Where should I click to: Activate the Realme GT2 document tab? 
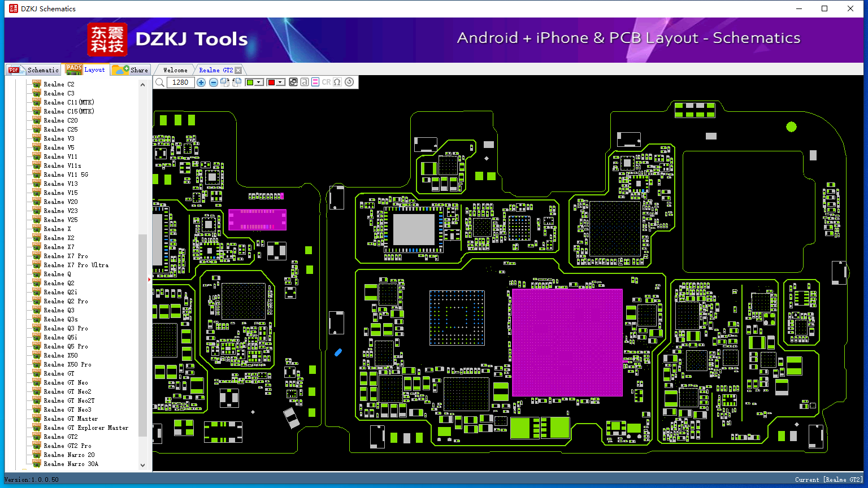coord(216,70)
